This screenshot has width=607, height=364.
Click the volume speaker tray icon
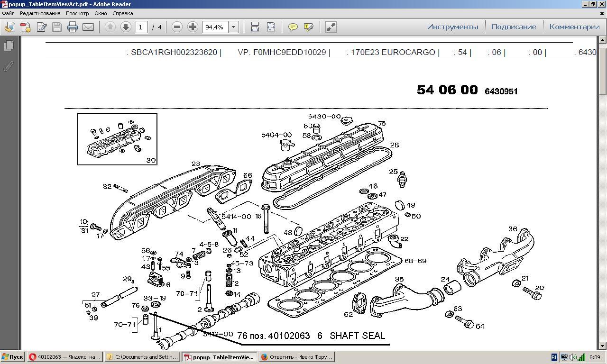click(572, 357)
